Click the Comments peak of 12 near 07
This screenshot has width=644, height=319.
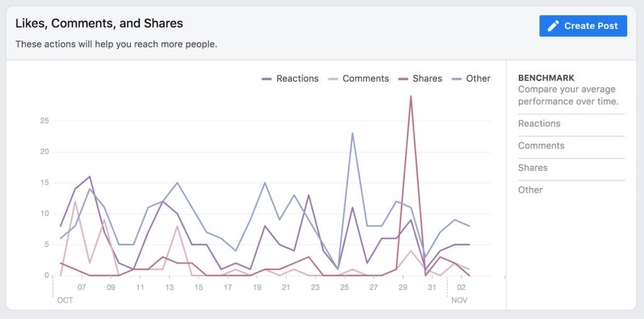pyautogui.click(x=75, y=201)
